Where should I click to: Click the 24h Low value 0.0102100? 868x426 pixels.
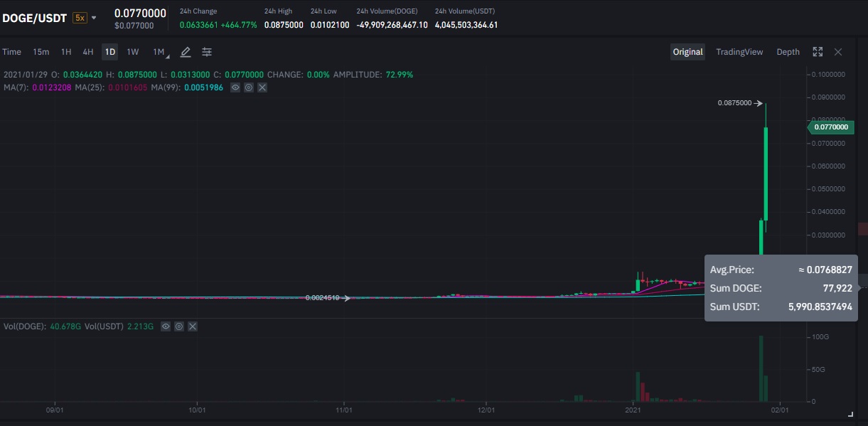tap(330, 25)
